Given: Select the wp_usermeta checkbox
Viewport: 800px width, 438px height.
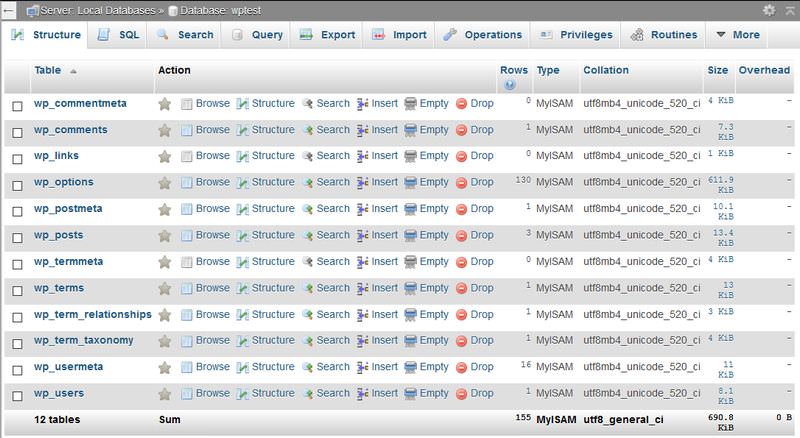Looking at the screenshot, I should [x=17, y=371].
